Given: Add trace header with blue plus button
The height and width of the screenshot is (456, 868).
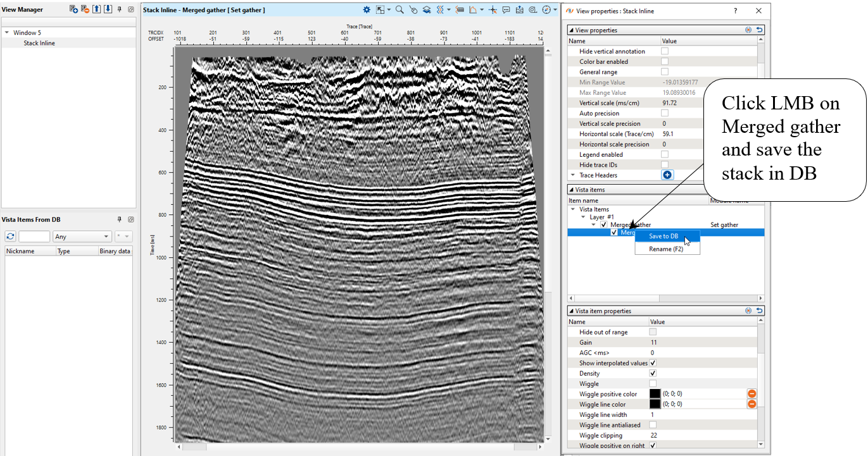Looking at the screenshot, I should pos(667,175).
